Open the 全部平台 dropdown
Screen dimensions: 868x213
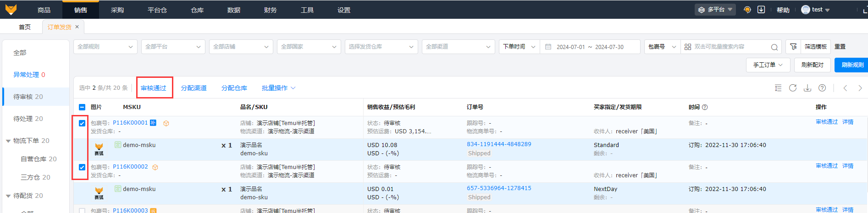pos(173,47)
